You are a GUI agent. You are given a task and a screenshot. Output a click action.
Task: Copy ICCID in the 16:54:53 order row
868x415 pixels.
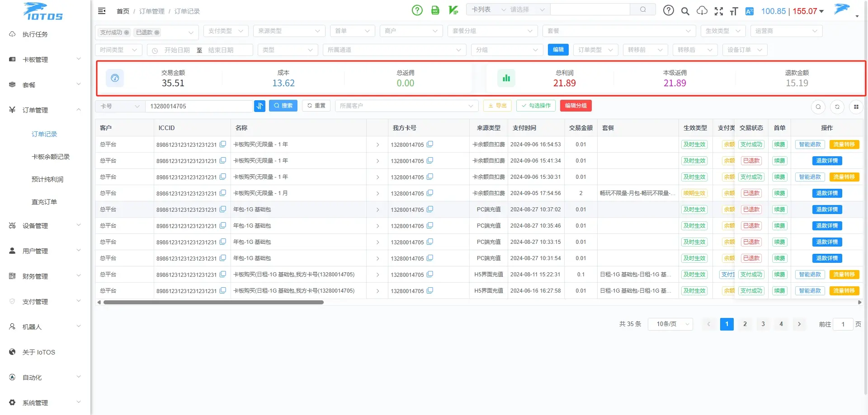tap(223, 145)
